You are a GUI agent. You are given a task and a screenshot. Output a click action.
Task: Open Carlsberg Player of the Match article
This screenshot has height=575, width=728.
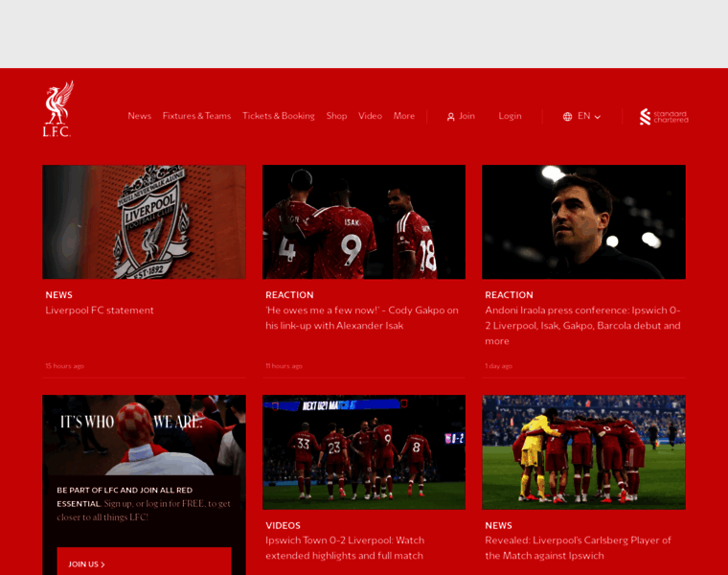pyautogui.click(x=578, y=548)
